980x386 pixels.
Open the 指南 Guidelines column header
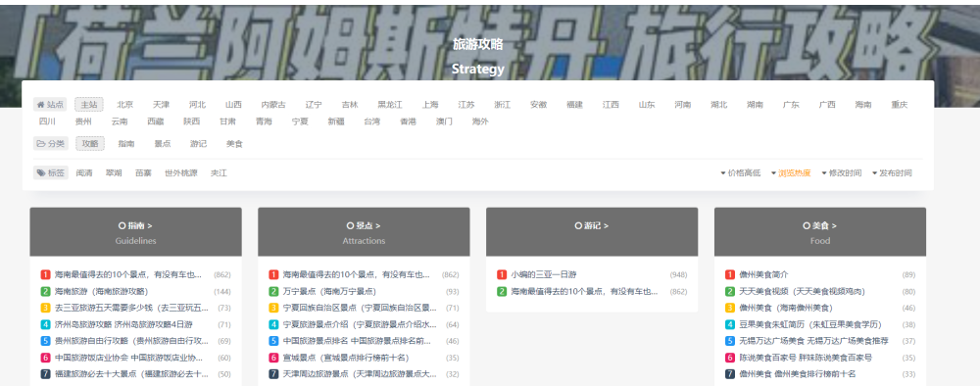[x=135, y=232]
